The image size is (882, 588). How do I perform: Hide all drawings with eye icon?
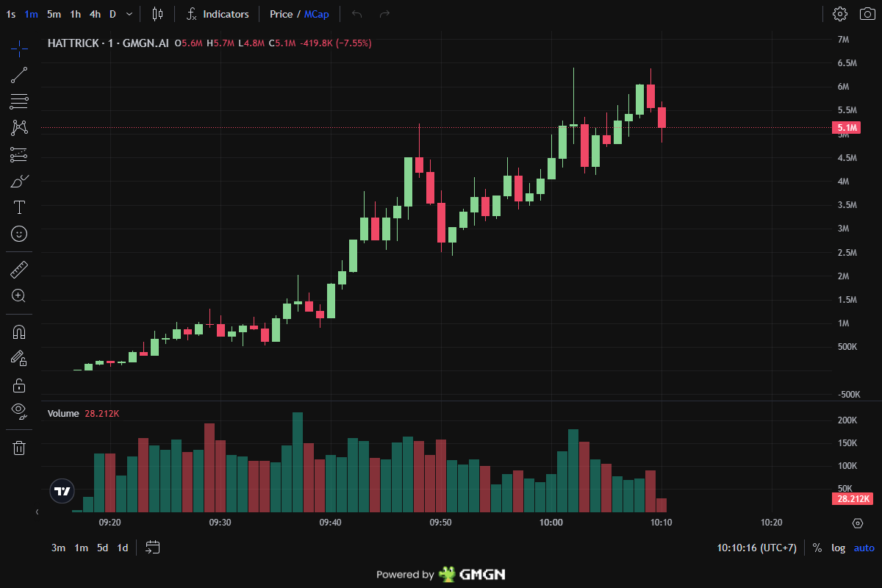pyautogui.click(x=19, y=411)
